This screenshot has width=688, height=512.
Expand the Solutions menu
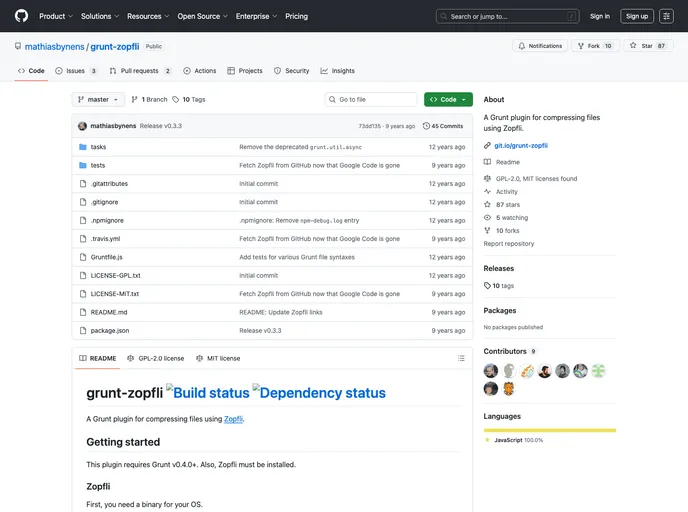(100, 16)
